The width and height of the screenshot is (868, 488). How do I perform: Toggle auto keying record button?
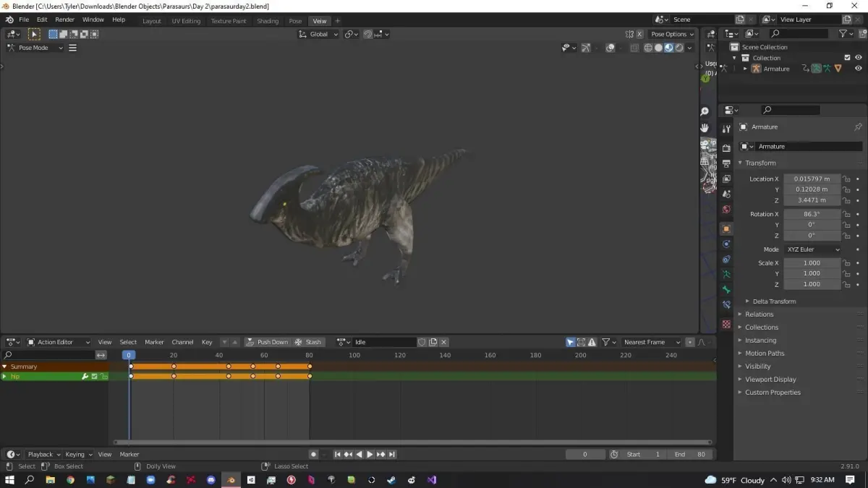[313, 454]
